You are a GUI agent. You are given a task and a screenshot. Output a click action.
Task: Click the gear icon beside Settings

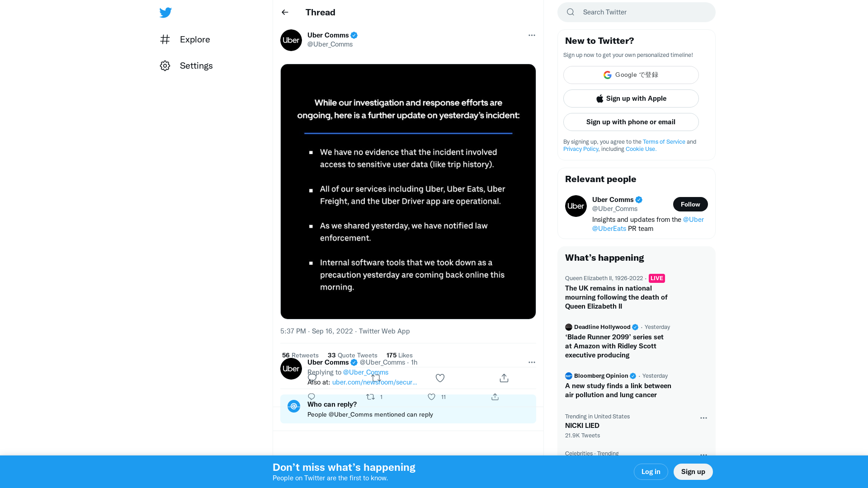point(165,66)
